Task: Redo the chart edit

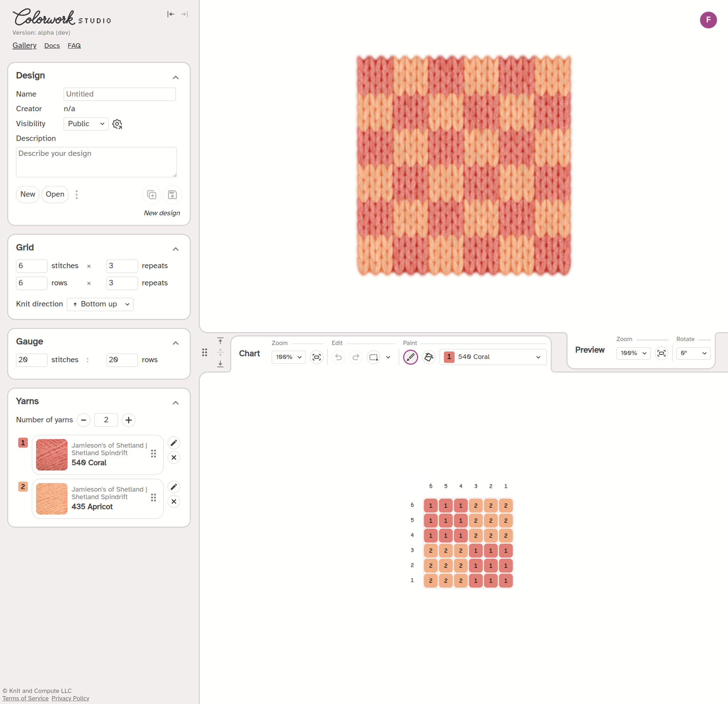Action: [x=356, y=358]
